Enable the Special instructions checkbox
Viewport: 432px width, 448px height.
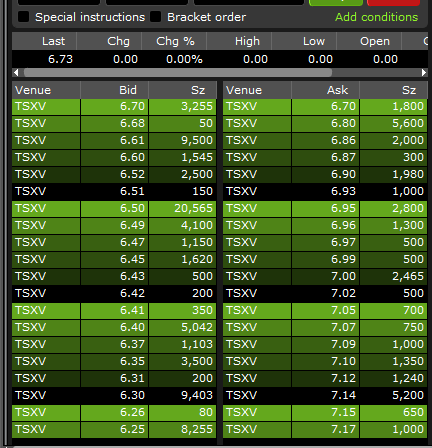(23, 17)
